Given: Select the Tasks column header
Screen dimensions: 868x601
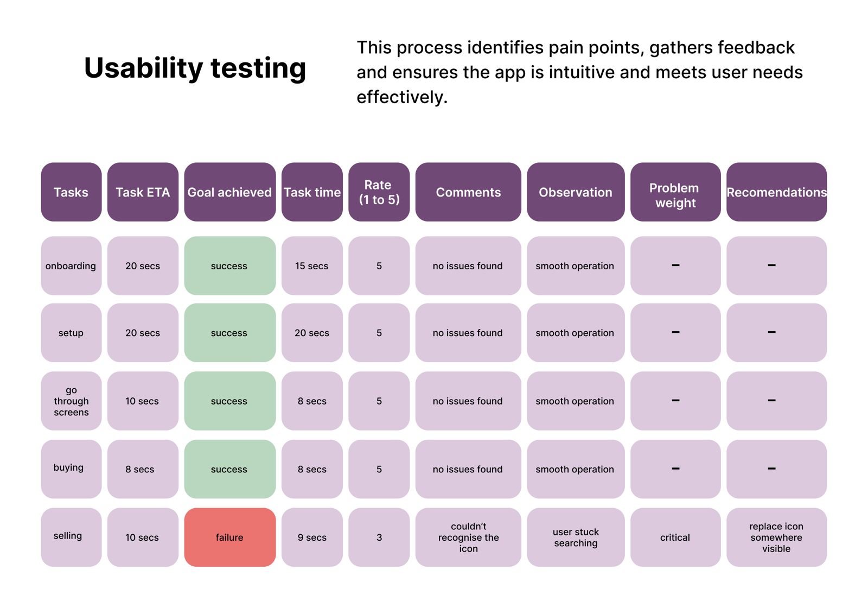Looking at the screenshot, I should click(x=71, y=192).
